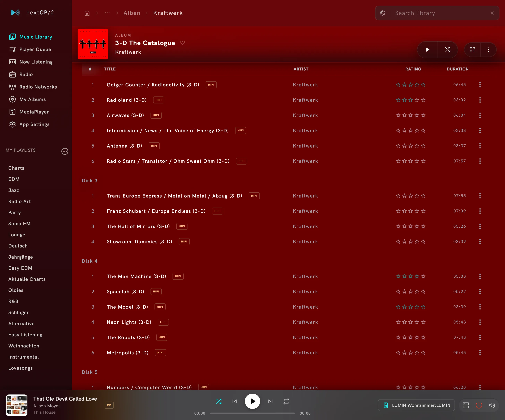Go to Now Listening

point(31,62)
